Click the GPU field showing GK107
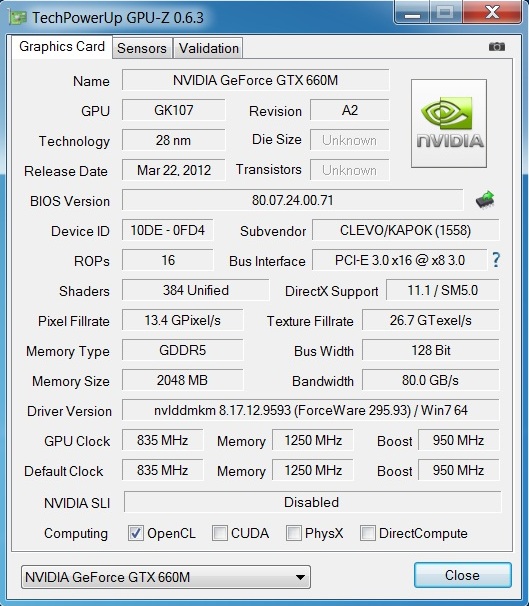This screenshot has width=529, height=606. coord(173,110)
